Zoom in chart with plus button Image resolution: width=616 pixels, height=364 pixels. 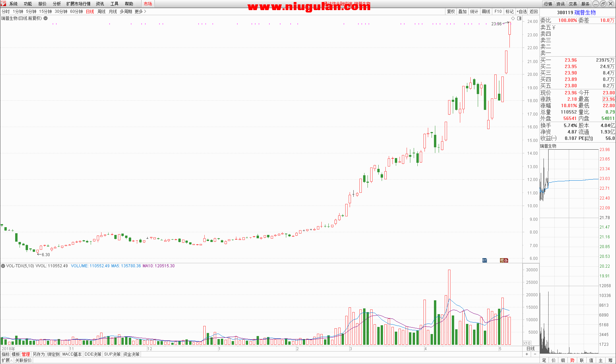pyautogui.click(x=527, y=354)
